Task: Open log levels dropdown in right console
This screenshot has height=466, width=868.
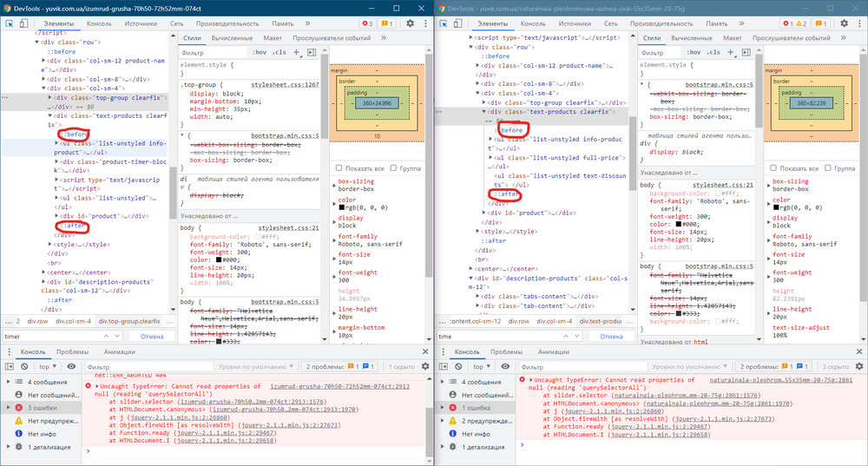Action: (689, 366)
